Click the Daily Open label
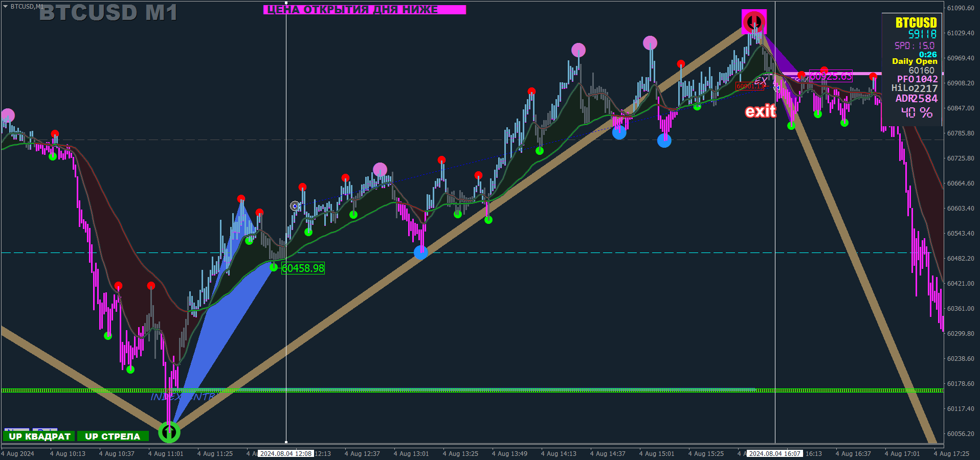Viewport: 980px width, 460px height. (915, 61)
